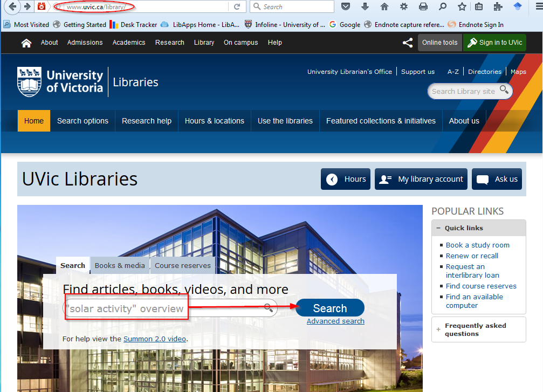Open the Firefox hamburger menu
This screenshot has height=392, width=543.
(x=539, y=6)
